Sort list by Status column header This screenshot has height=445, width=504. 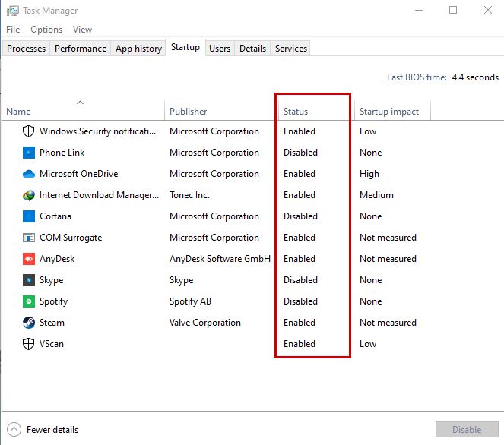tap(296, 112)
